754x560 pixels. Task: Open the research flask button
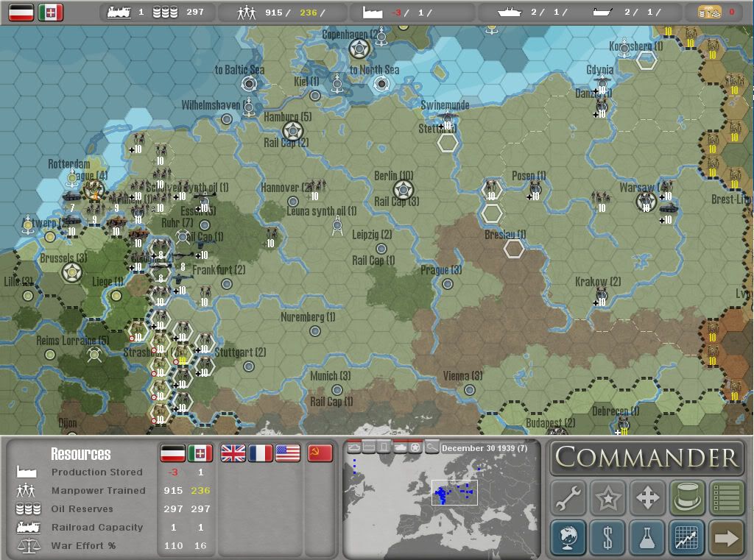click(x=647, y=537)
